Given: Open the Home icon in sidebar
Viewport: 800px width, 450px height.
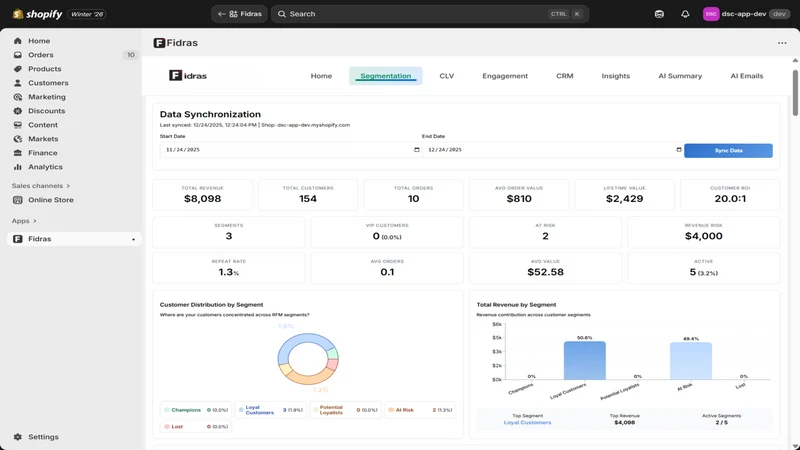Looking at the screenshot, I should click(x=18, y=41).
